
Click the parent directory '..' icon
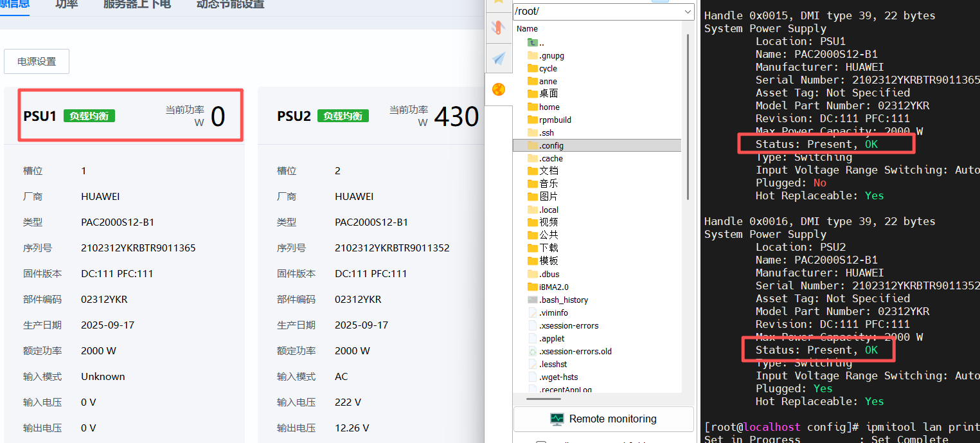(532, 42)
